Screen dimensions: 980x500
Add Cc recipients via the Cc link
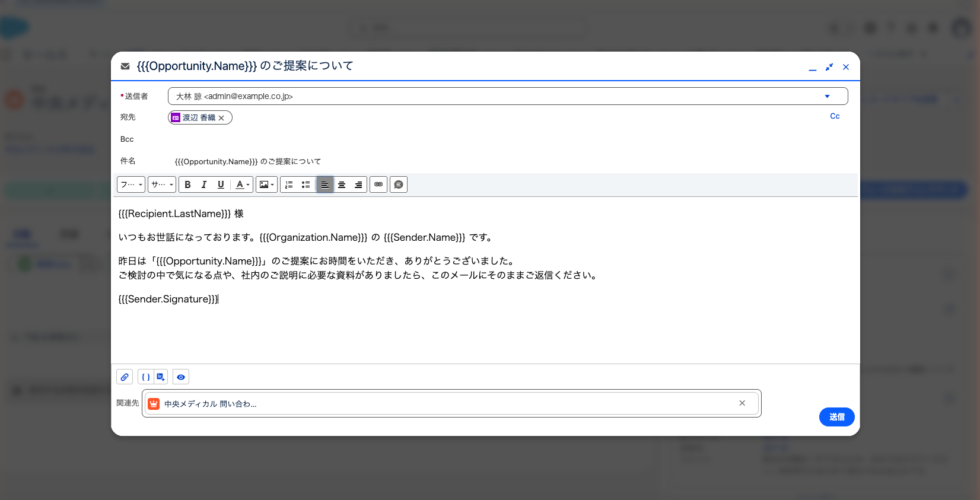point(835,116)
